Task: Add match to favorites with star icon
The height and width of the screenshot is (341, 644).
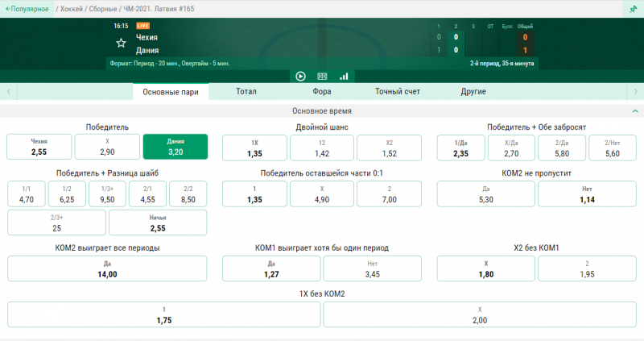Action: tap(121, 44)
